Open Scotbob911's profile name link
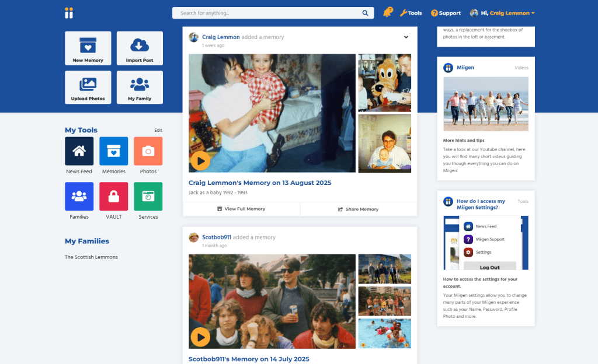The image size is (598, 364). pyautogui.click(x=217, y=237)
